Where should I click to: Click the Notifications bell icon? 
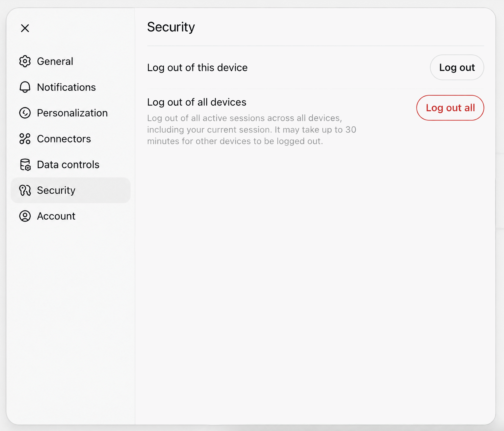pos(25,87)
